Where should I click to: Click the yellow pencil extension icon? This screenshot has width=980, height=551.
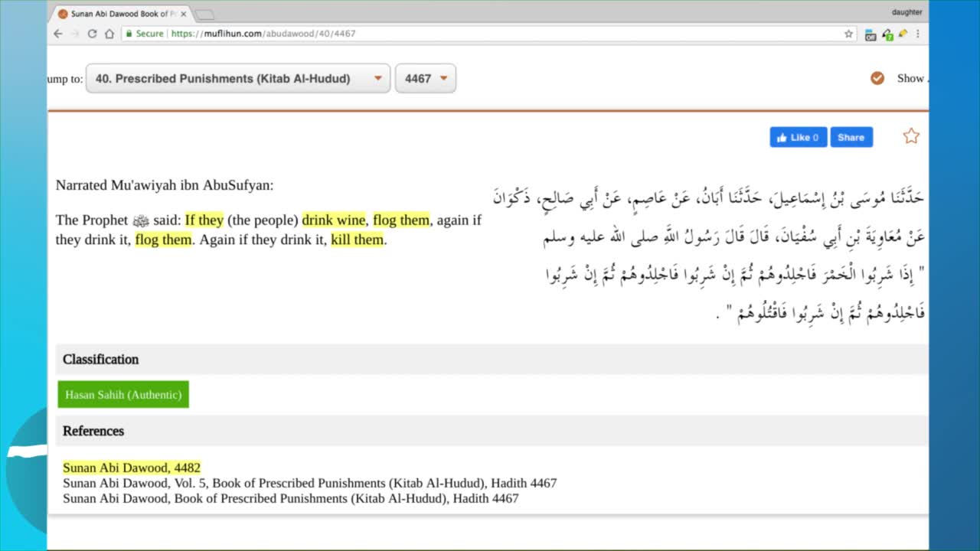click(903, 34)
